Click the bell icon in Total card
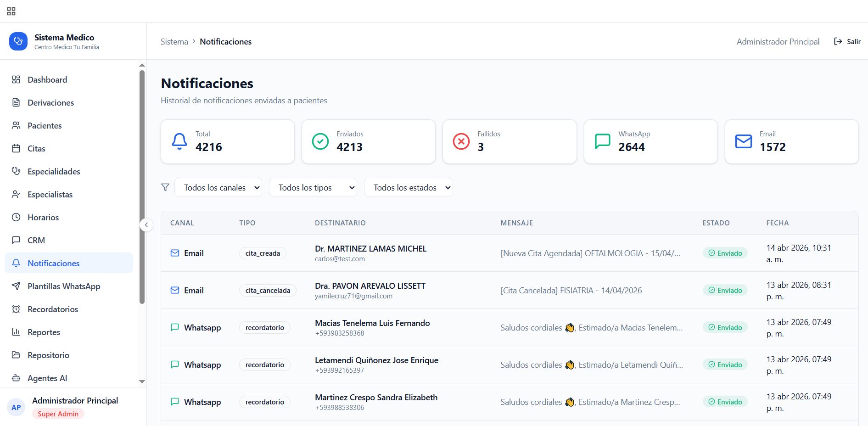The width and height of the screenshot is (868, 426). (x=179, y=141)
